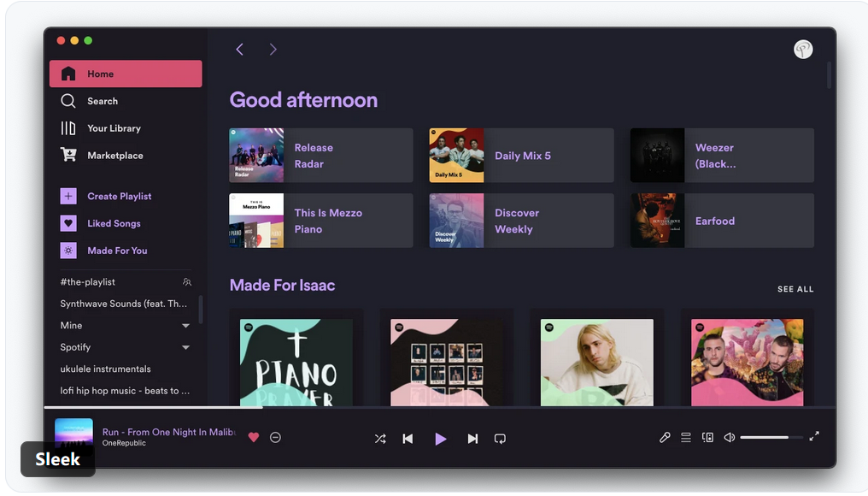Click the Made For You sun icon
This screenshot has width=868, height=496.
68,251
